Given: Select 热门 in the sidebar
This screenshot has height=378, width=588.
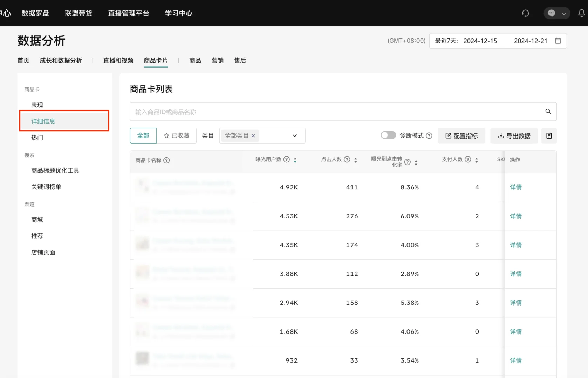Looking at the screenshot, I should click(37, 138).
